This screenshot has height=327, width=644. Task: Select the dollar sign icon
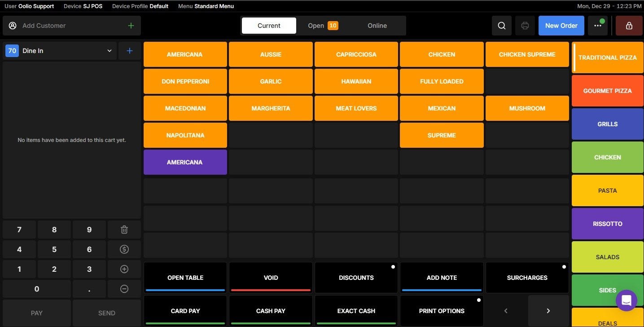click(x=124, y=249)
